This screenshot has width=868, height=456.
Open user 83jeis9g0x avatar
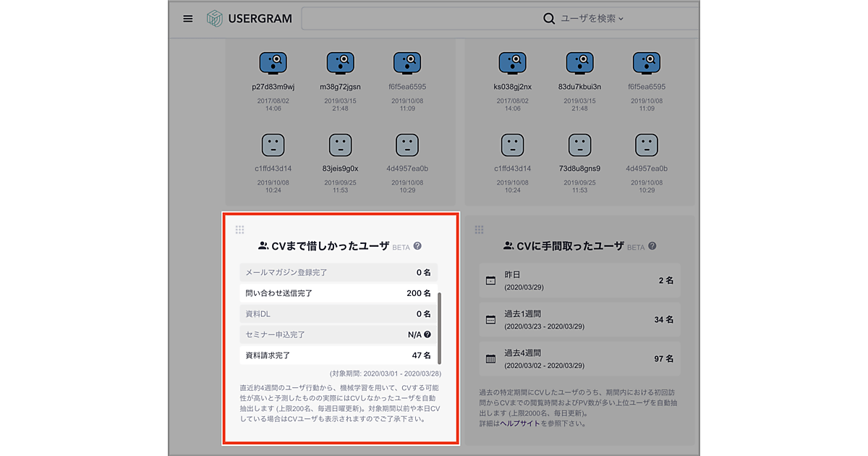pyautogui.click(x=340, y=145)
